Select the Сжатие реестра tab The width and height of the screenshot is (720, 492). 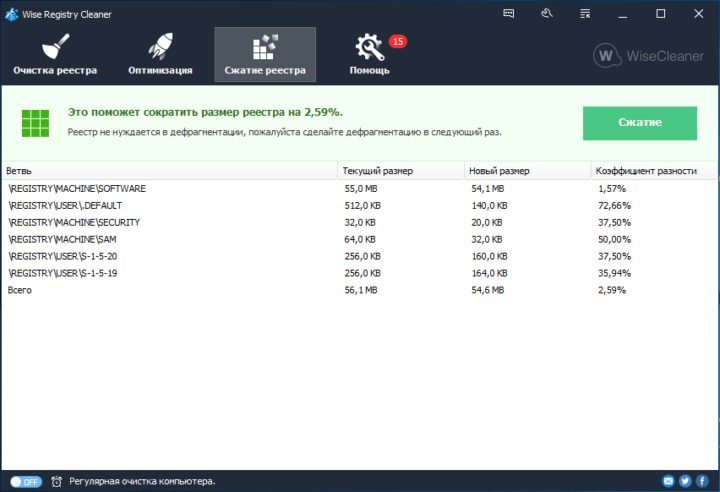tap(265, 54)
